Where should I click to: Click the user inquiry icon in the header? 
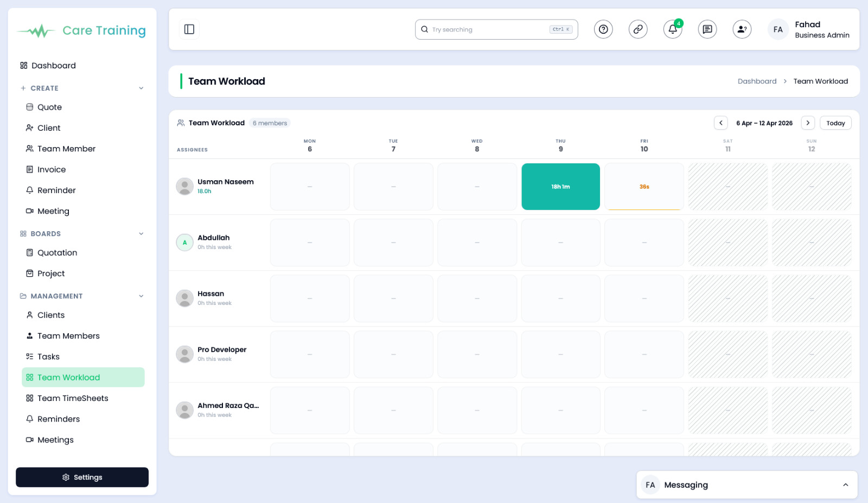[742, 29]
